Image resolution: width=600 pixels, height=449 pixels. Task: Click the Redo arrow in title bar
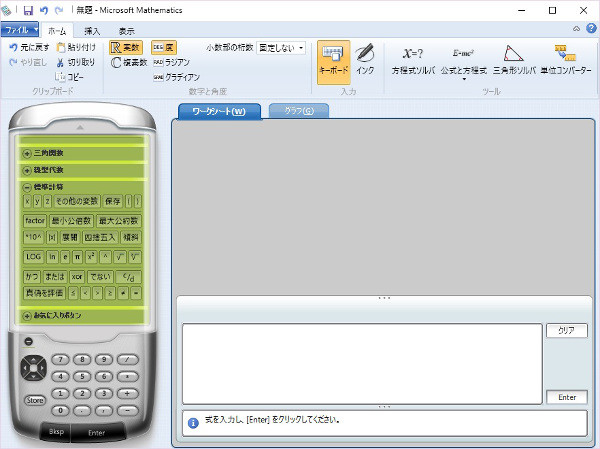[59, 10]
